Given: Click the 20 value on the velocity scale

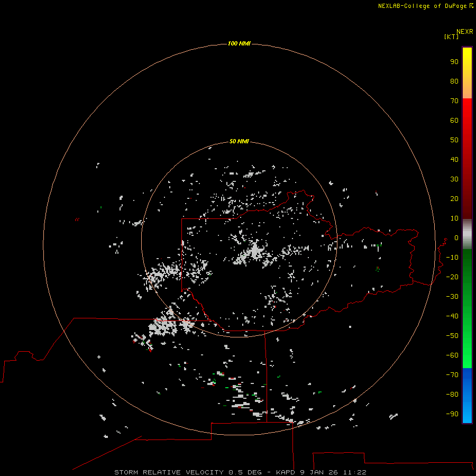Looking at the screenshot, I should 454,198.
